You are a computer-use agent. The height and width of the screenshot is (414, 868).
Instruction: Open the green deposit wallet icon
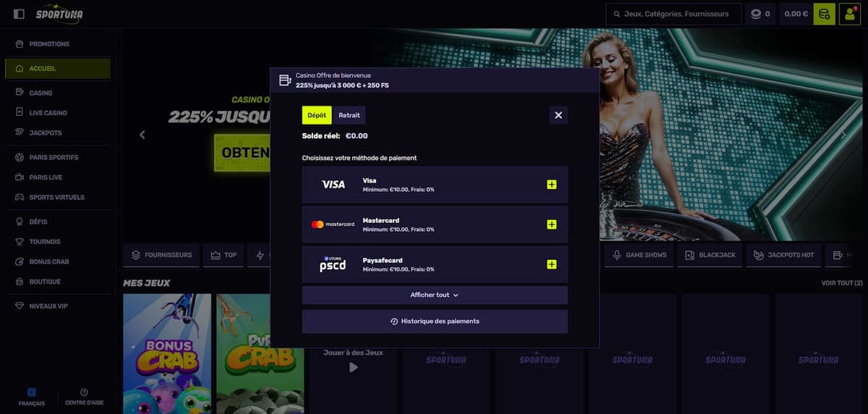[824, 14]
